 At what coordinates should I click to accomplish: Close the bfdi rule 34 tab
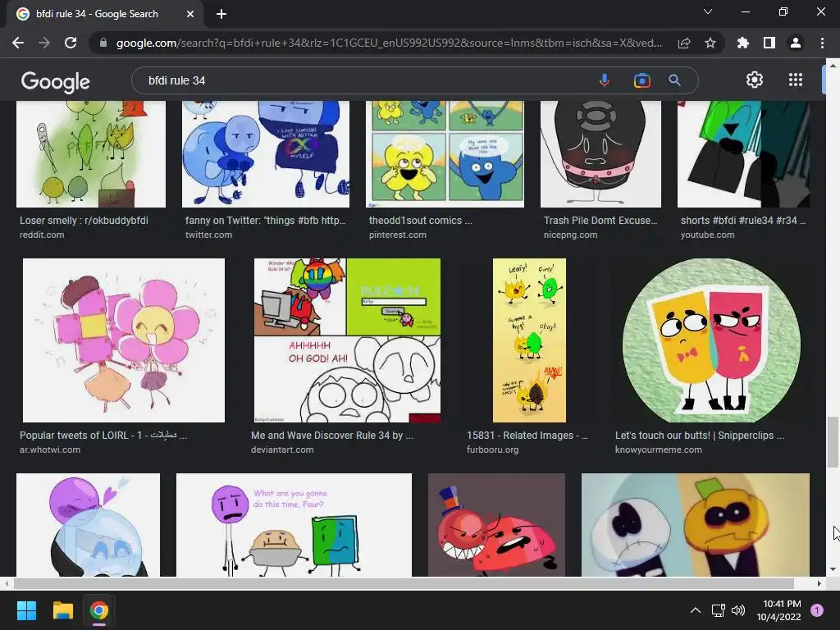coord(190,14)
